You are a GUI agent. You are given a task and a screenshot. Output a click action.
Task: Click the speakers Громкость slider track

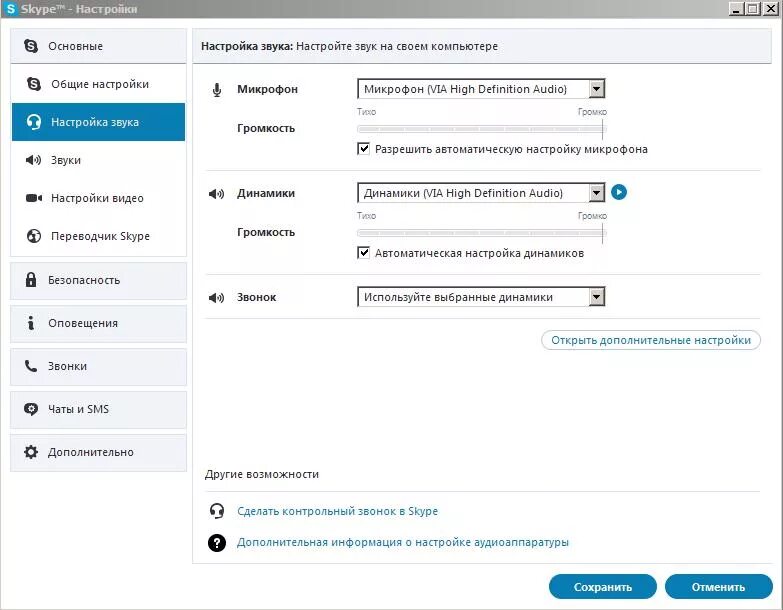[x=481, y=233]
